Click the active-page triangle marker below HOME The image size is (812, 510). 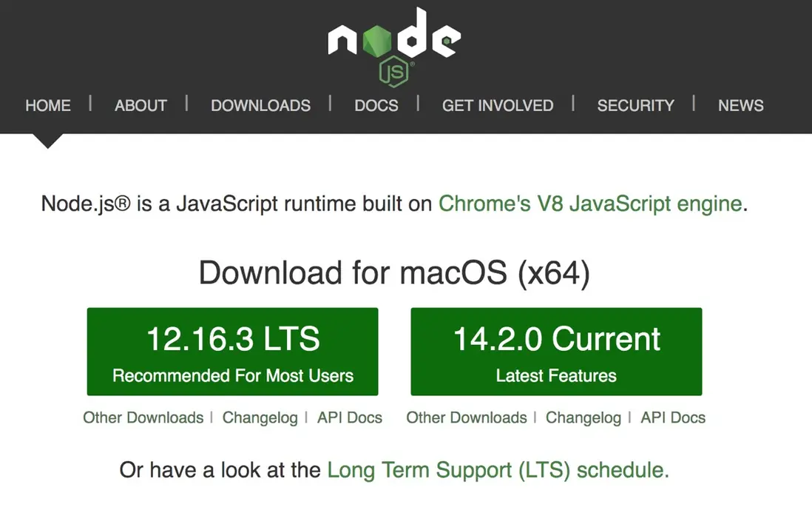pos(48,141)
